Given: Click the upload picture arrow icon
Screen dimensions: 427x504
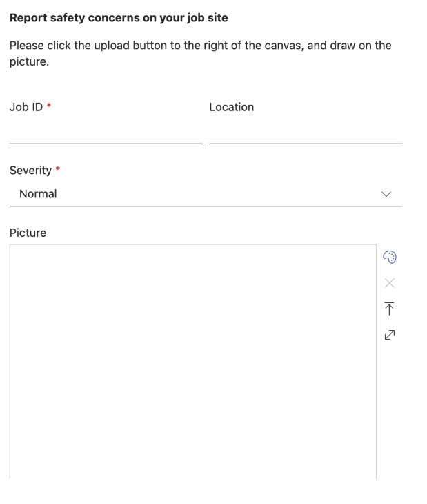Looking at the screenshot, I should 389,309.
